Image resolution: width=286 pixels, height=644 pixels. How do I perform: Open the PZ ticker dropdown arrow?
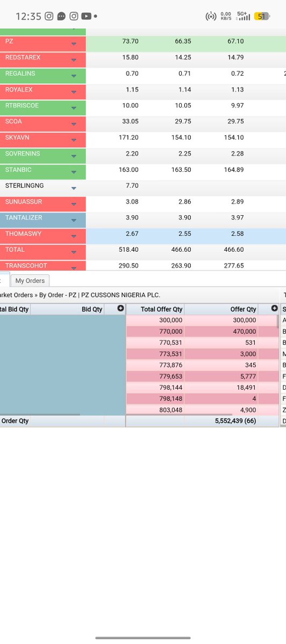click(74, 45)
